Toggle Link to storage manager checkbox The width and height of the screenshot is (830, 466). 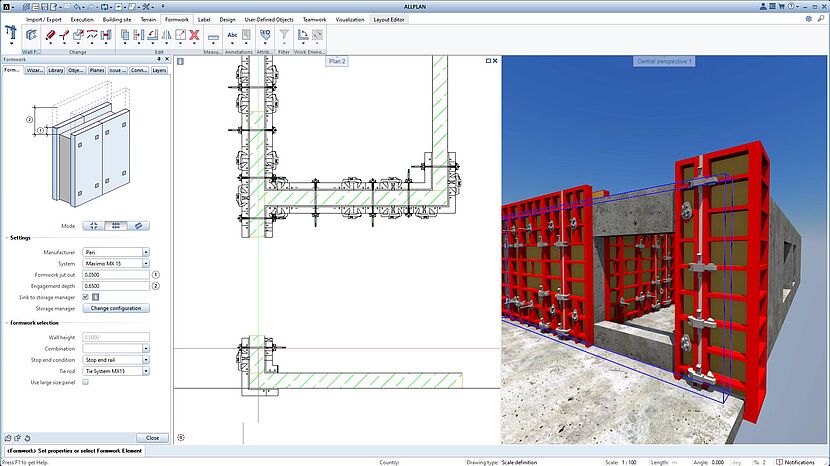pos(86,297)
